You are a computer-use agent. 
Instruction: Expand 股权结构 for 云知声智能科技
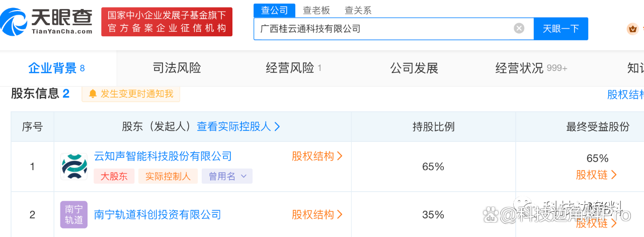click(317, 156)
